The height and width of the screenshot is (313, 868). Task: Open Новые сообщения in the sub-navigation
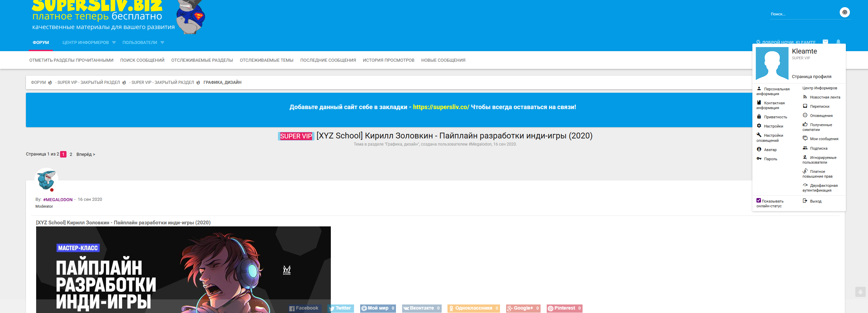pos(443,60)
